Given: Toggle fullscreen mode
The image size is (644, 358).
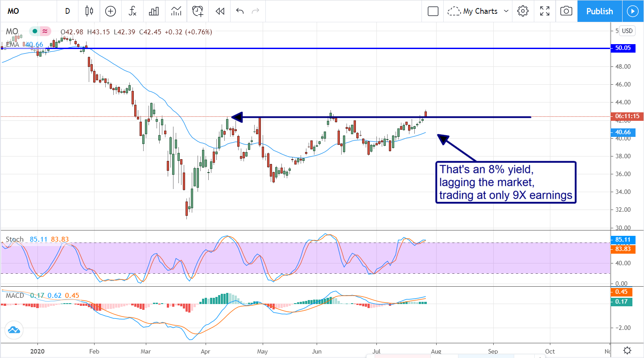Looking at the screenshot, I should coord(545,11).
